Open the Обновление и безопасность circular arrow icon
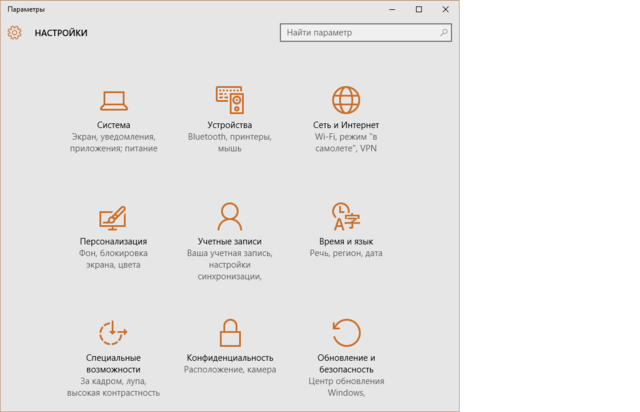The width and height of the screenshot is (640, 412). pyautogui.click(x=345, y=332)
